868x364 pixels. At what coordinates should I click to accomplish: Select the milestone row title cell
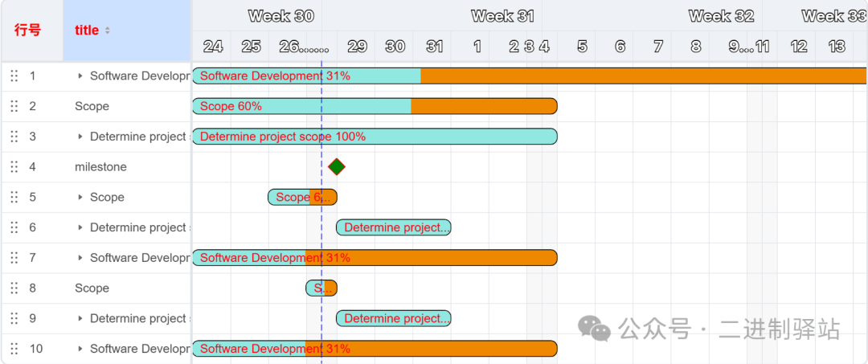pyautogui.click(x=100, y=167)
